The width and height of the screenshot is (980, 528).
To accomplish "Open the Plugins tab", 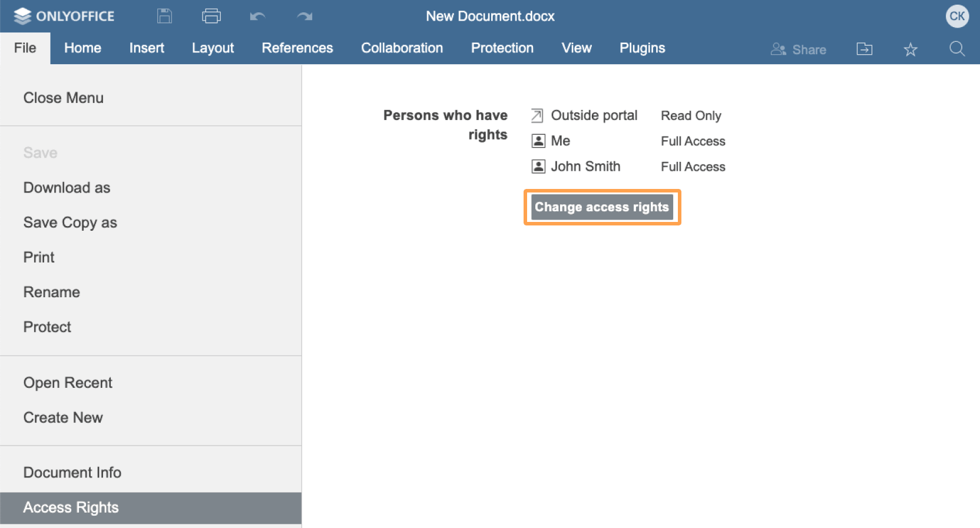I will [642, 48].
